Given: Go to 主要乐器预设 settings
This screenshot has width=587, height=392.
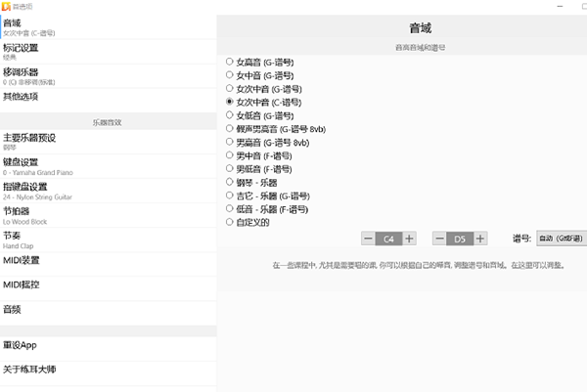Looking at the screenshot, I should (x=108, y=141).
